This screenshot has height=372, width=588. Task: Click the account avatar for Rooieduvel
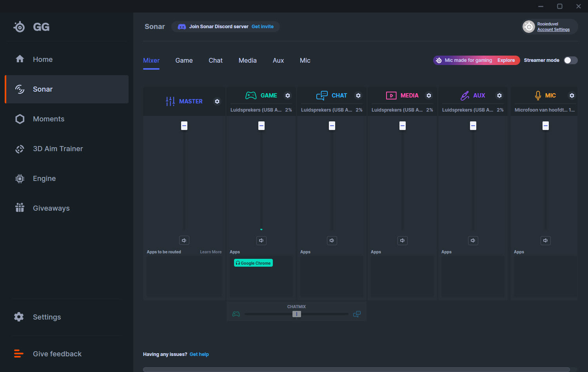click(529, 27)
